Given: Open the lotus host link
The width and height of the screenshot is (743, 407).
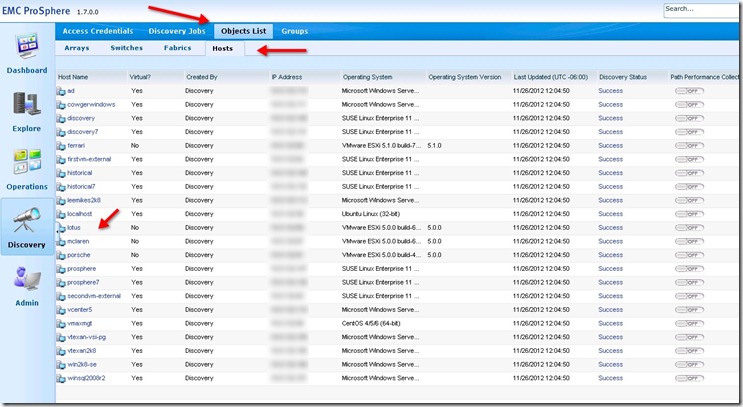Looking at the screenshot, I should pos(74,228).
